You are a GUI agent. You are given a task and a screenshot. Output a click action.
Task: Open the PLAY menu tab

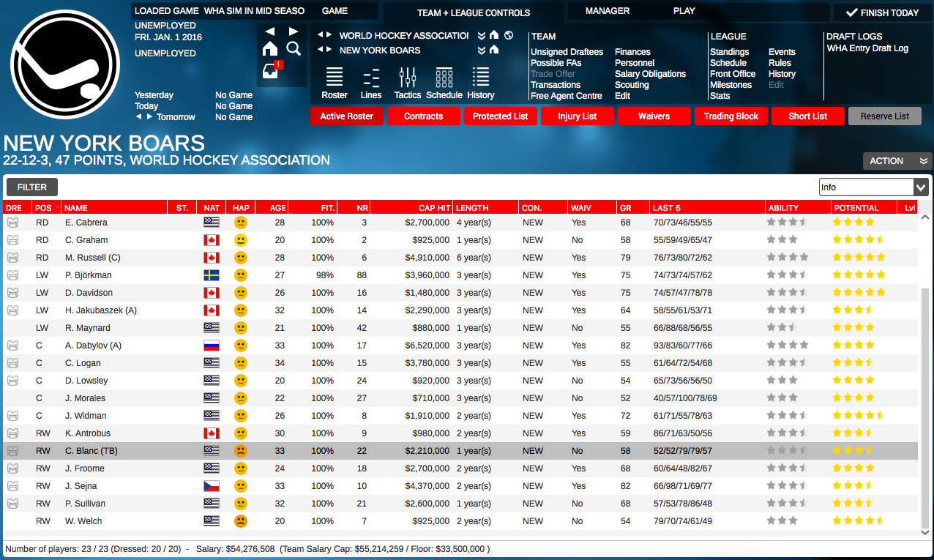point(684,11)
